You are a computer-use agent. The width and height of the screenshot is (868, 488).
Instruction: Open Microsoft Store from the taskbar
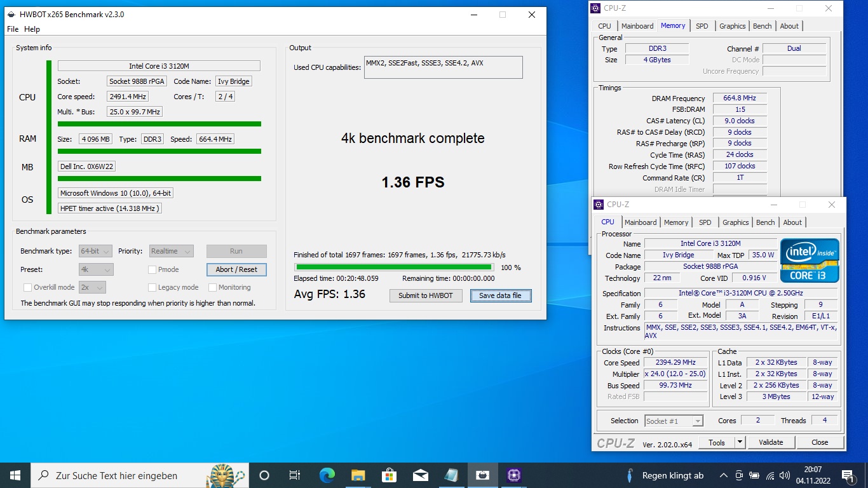pos(389,475)
